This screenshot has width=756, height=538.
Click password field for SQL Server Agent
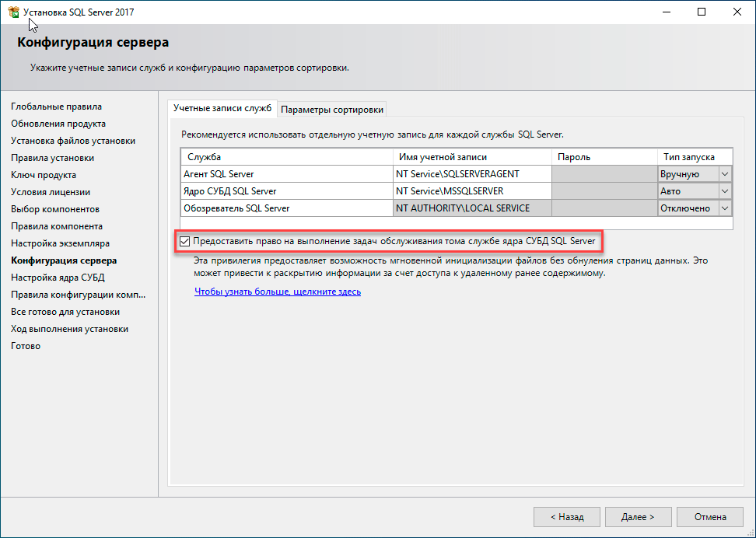pos(604,174)
